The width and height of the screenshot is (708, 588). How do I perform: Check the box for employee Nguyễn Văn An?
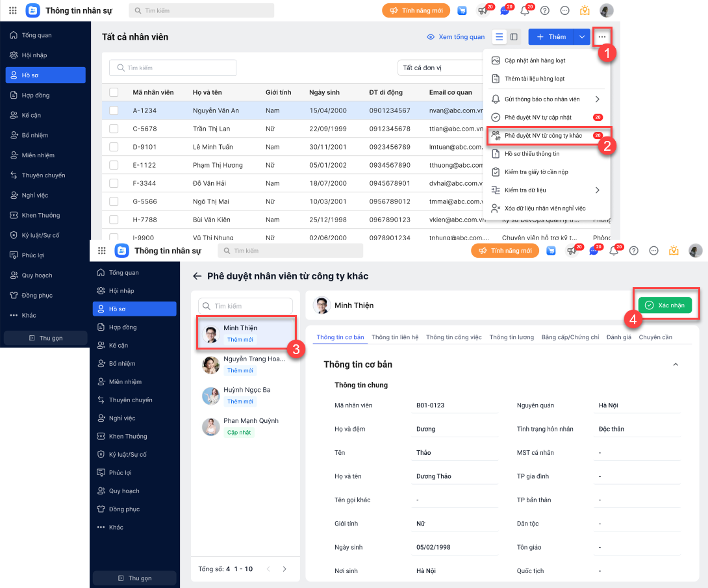click(x=114, y=110)
